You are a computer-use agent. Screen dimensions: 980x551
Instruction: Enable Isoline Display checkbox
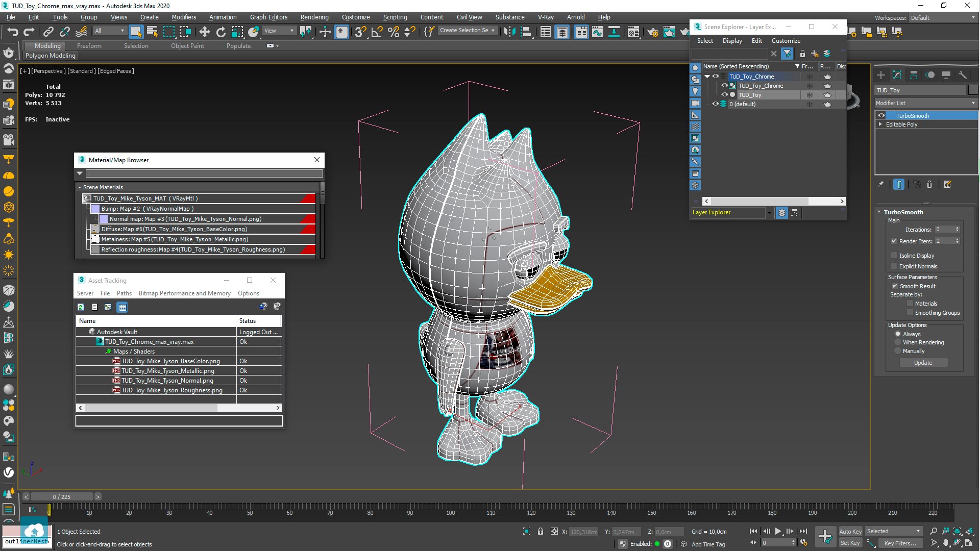(894, 256)
